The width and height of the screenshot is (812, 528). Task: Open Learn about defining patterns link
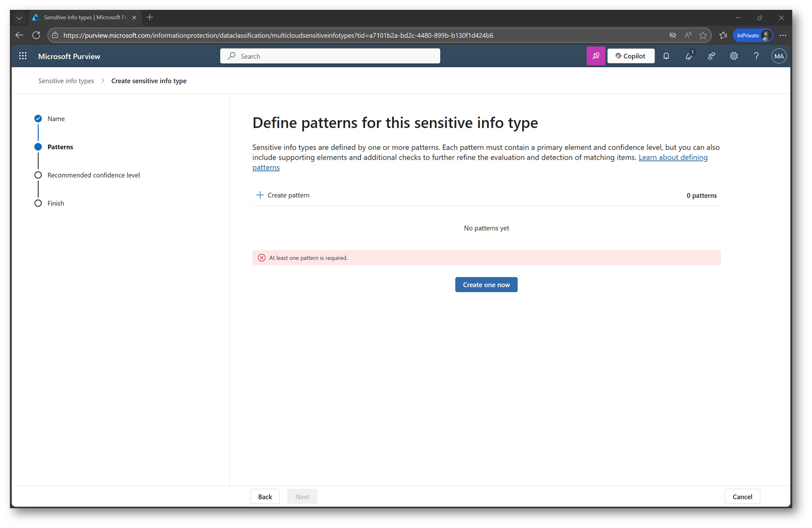pyautogui.click(x=672, y=157)
